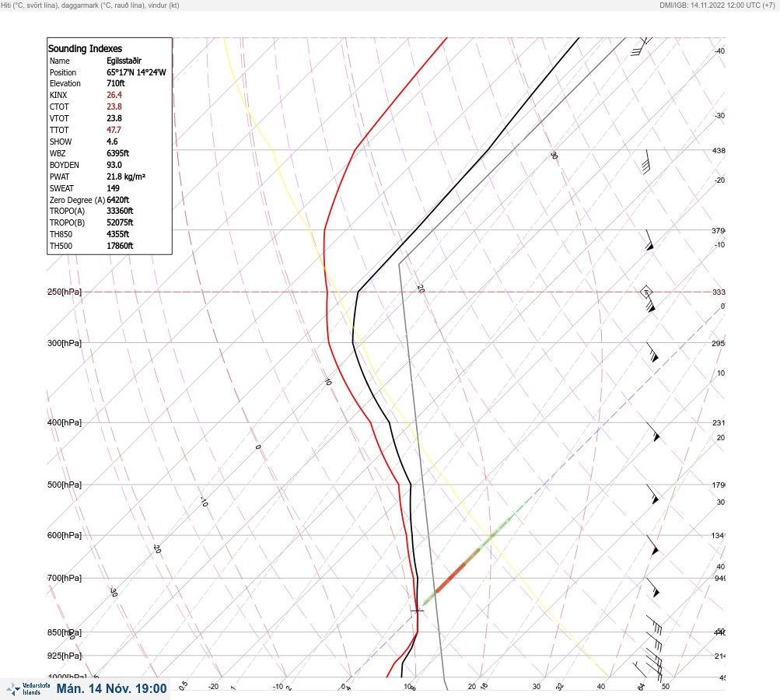Image resolution: width=780 pixels, height=700 pixels.
Task: Click the PWAT value 21.8 kg/m²
Action: [x=126, y=177]
